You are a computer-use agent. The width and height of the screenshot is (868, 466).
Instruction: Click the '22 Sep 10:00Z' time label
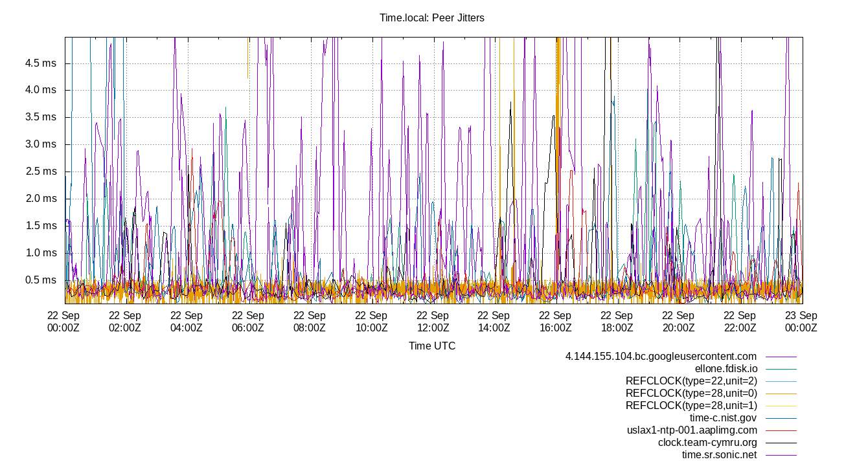coord(371,322)
